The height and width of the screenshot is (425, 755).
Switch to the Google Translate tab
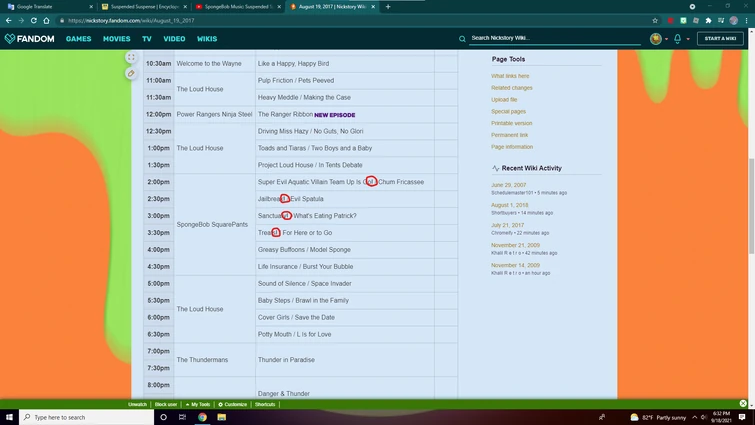coord(50,7)
